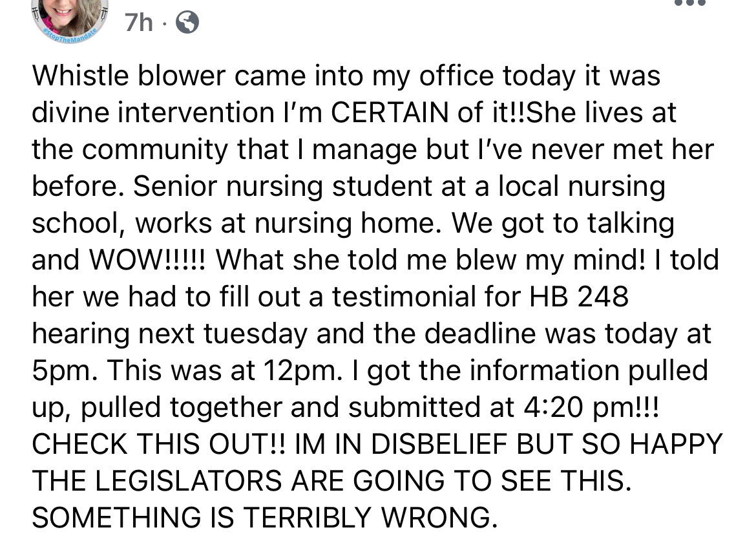
Task: Click the StopTheMandate frame badge on avatar
Action: tap(71, 36)
